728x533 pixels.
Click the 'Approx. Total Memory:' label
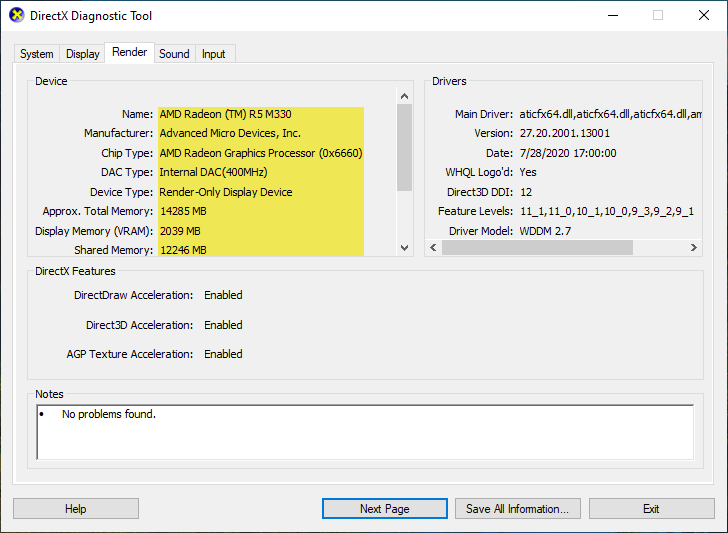98,211
